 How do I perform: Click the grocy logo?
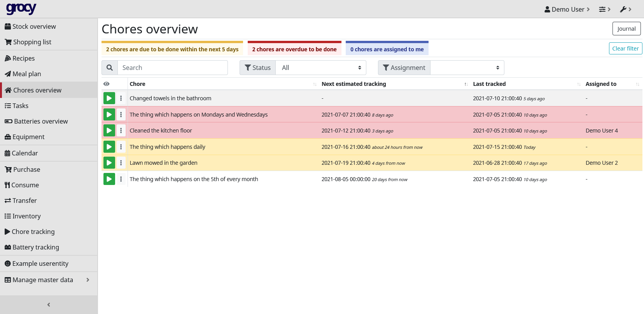pyautogui.click(x=21, y=9)
